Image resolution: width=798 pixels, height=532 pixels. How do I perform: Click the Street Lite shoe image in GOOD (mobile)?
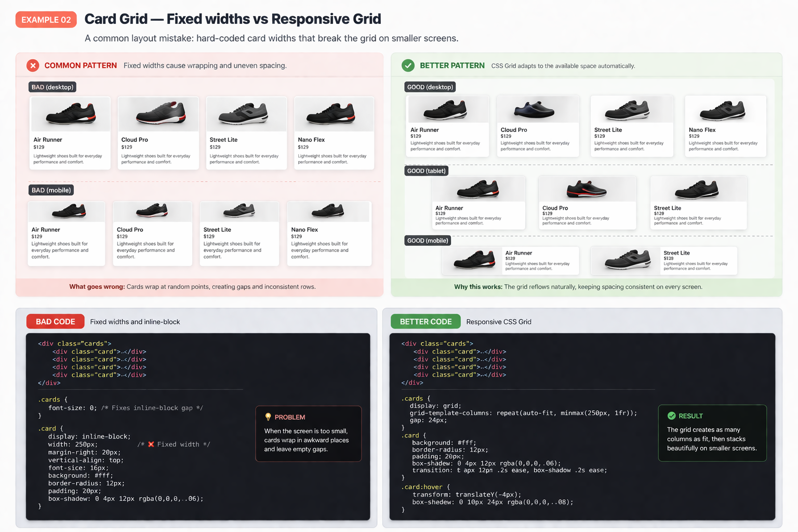coord(627,260)
